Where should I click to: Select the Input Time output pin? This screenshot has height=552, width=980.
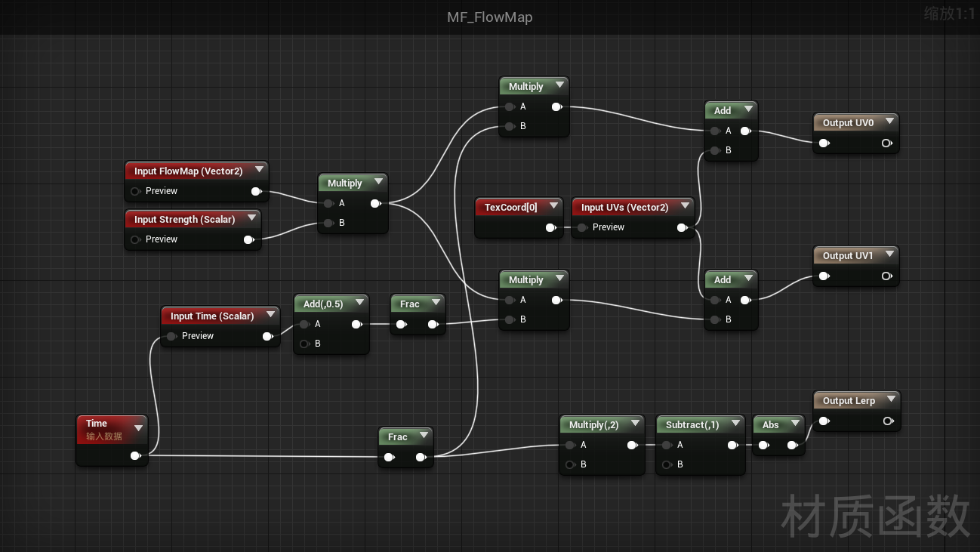[x=268, y=336]
